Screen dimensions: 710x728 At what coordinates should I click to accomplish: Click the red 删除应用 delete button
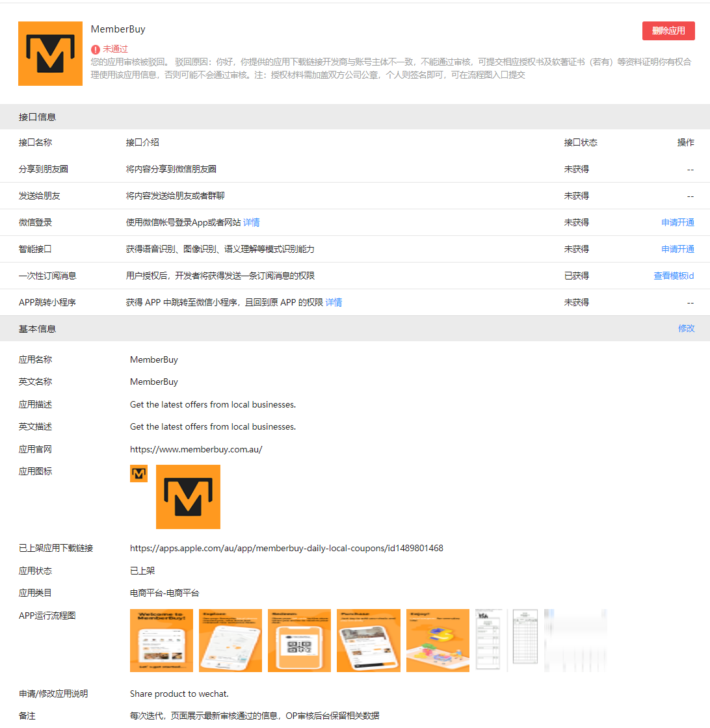[668, 31]
